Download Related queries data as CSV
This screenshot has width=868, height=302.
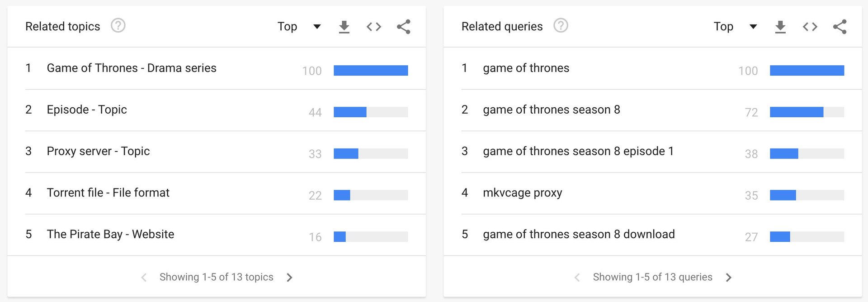[x=780, y=27]
